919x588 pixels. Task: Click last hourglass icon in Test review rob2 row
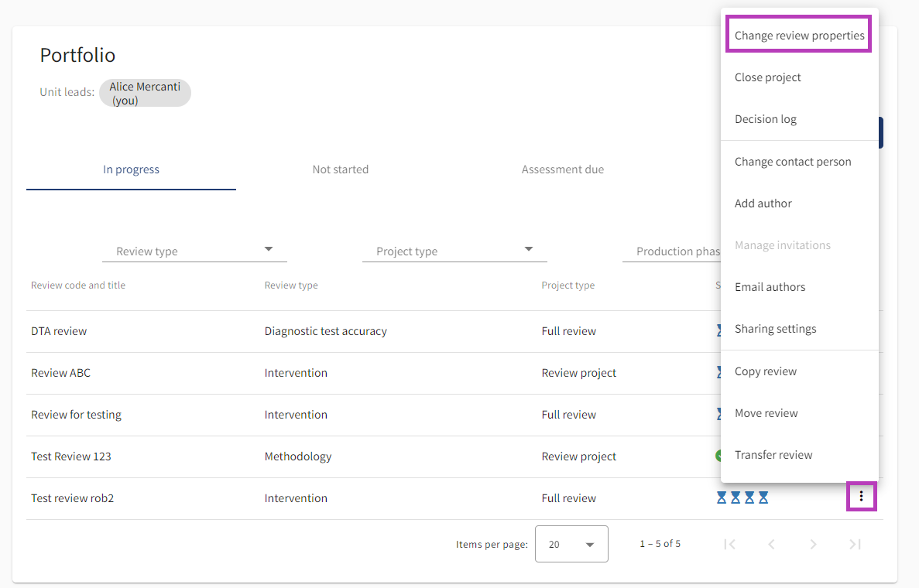763,497
